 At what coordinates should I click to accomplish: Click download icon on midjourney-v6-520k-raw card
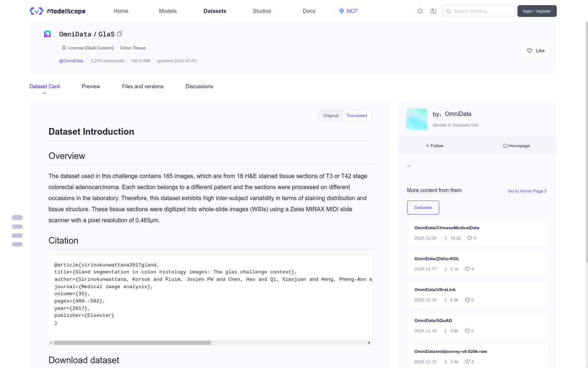coord(446,362)
